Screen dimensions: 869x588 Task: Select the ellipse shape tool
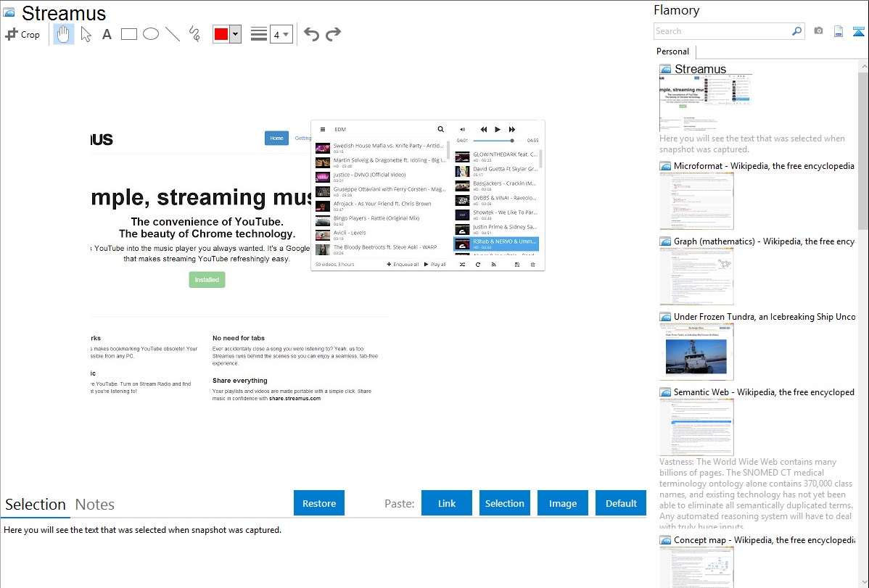[151, 34]
